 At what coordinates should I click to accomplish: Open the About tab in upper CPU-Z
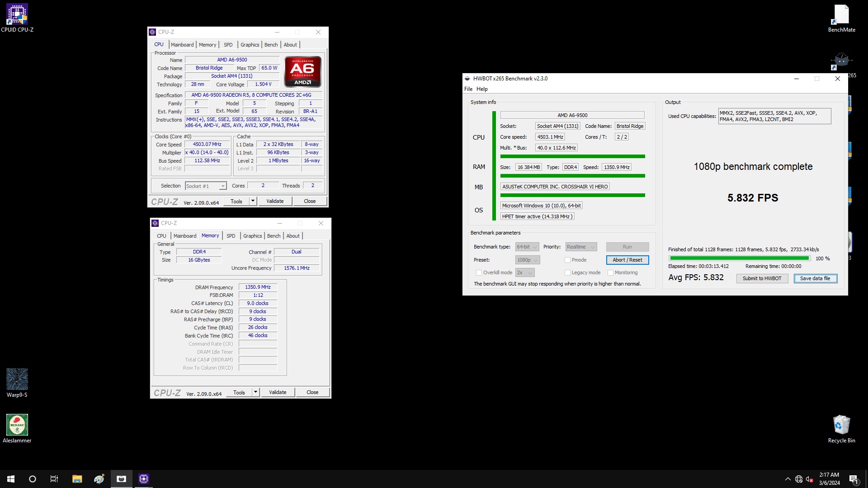(290, 45)
